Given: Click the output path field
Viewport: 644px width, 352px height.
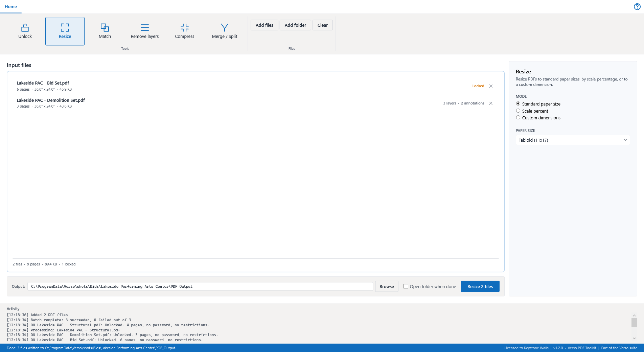Looking at the screenshot, I should [200, 286].
